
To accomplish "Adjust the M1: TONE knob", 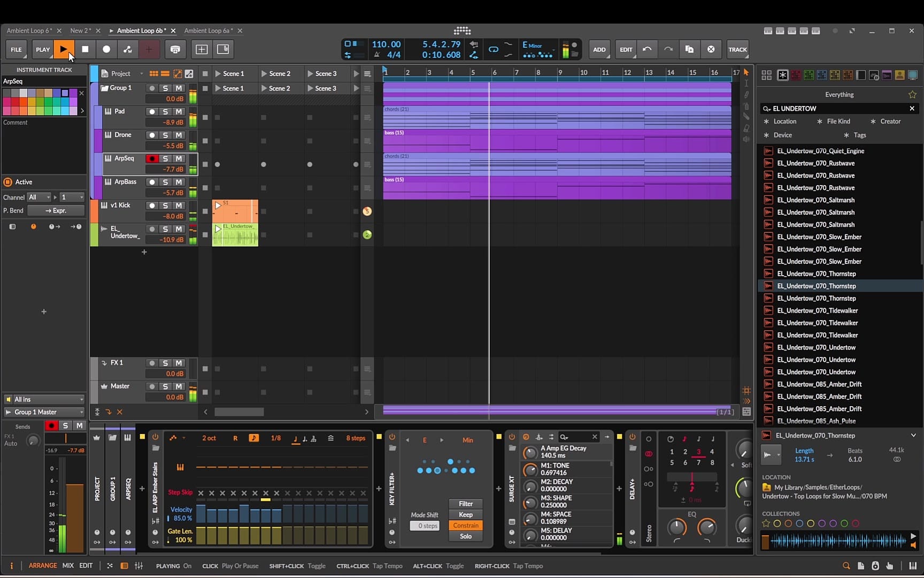I will coord(530,469).
